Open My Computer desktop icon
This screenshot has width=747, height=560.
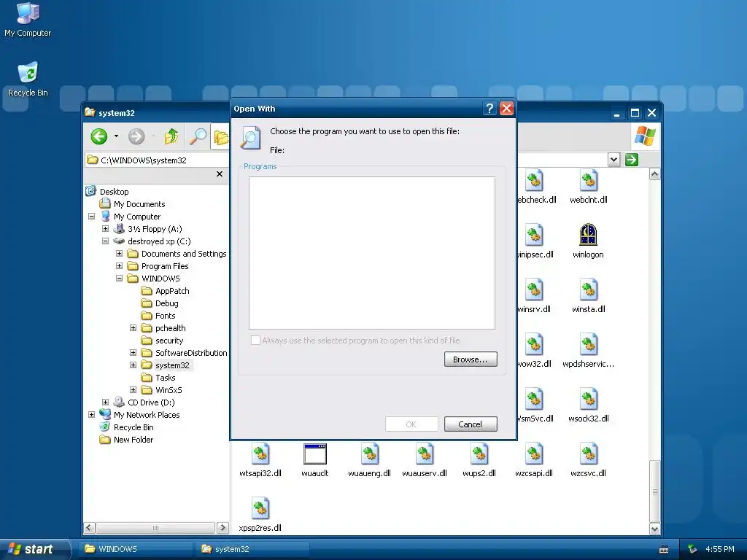(x=28, y=19)
